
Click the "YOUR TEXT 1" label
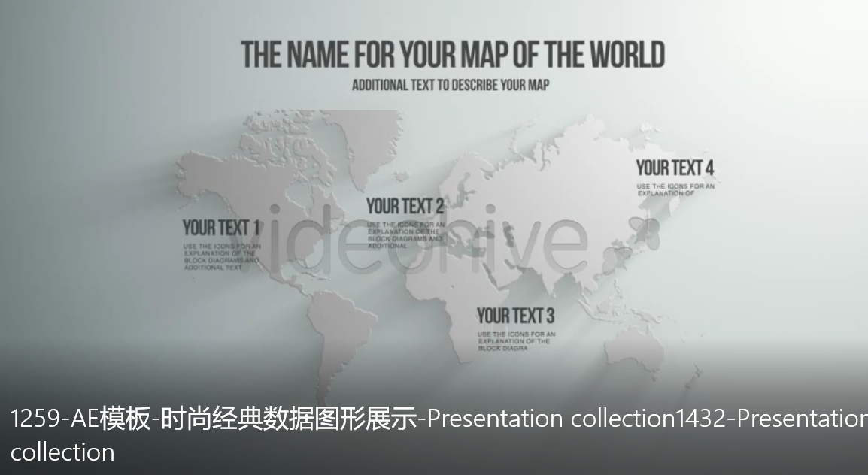tap(221, 228)
